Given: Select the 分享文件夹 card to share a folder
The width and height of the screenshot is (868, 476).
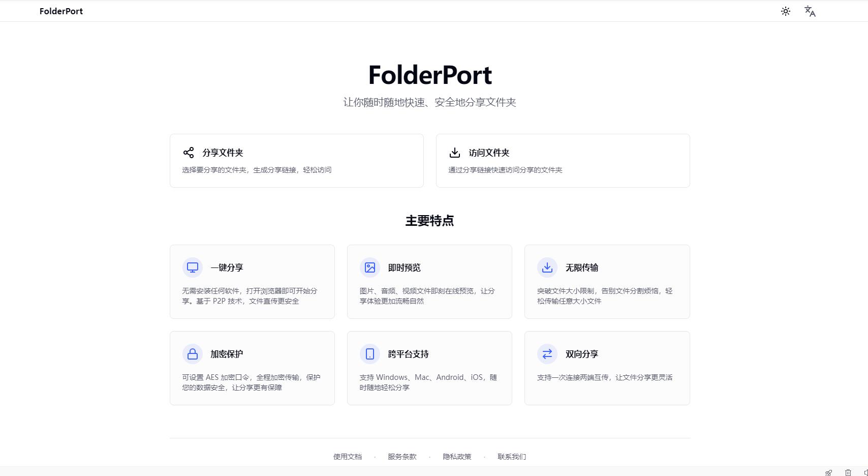Looking at the screenshot, I should (x=297, y=160).
